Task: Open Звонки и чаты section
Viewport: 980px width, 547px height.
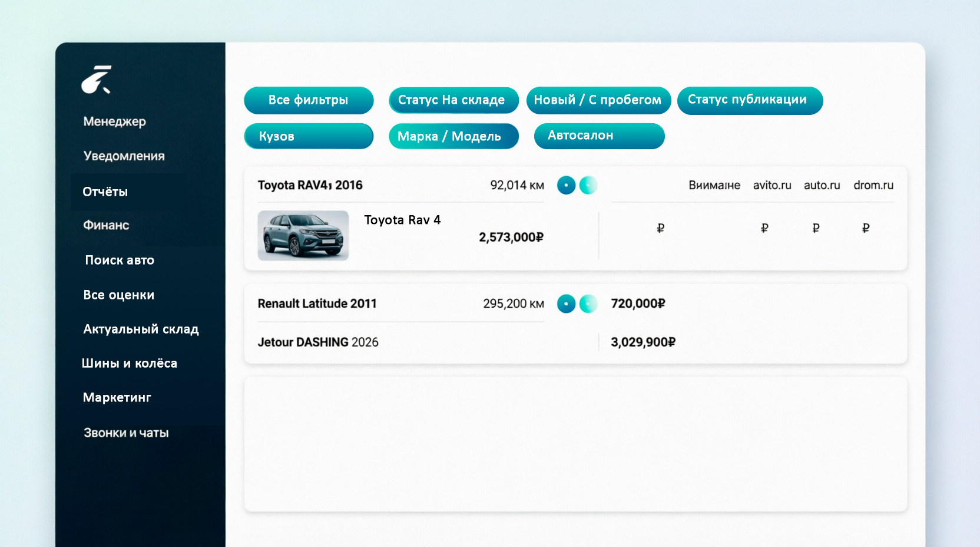Action: pos(126,433)
